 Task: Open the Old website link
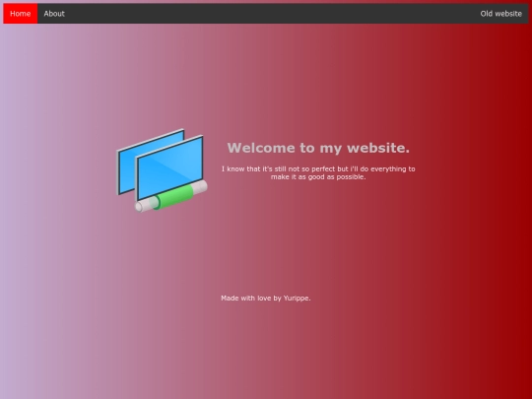click(500, 14)
